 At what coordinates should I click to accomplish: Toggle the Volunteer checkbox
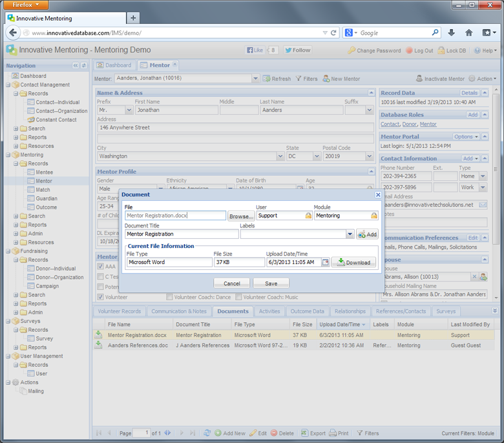101,297
